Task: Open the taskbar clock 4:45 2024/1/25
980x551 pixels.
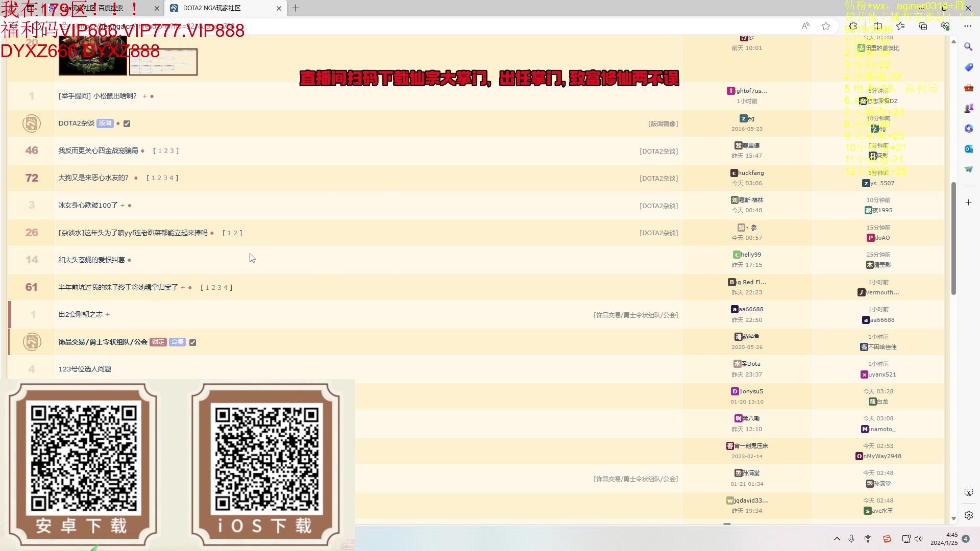Action: pyautogui.click(x=944, y=539)
